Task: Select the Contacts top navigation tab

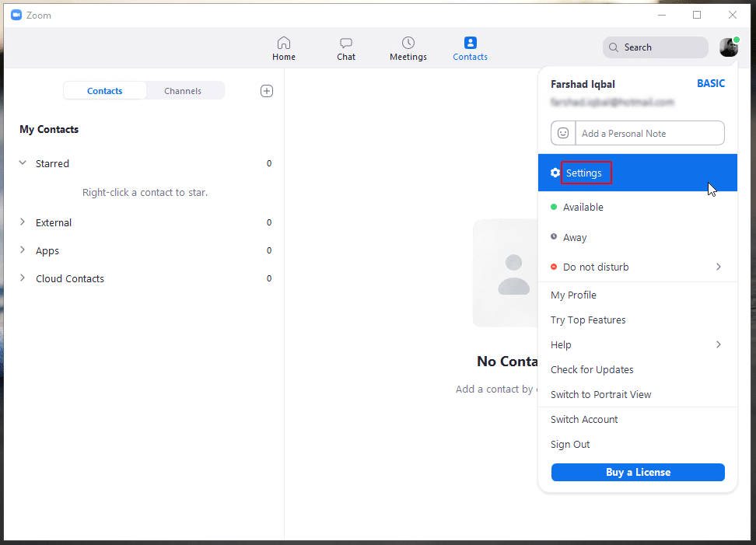Action: pos(470,49)
